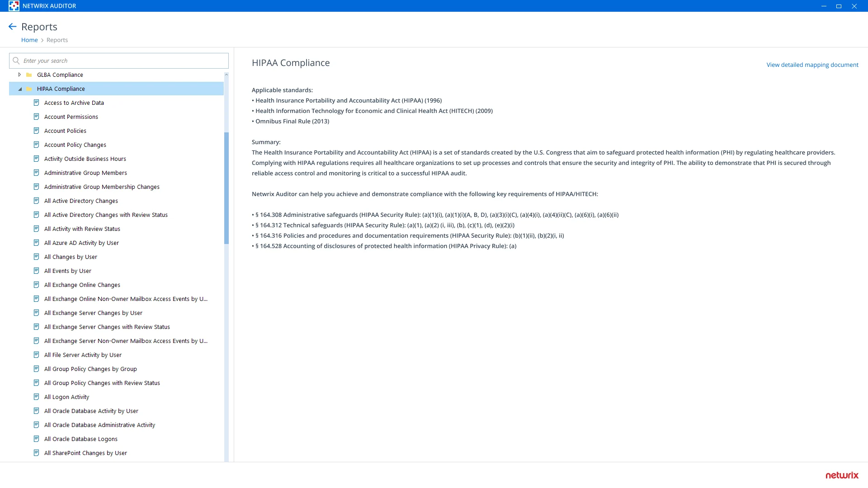Click report icon for All Exchange Server Changes by User
868x488 pixels.
pyautogui.click(x=37, y=313)
